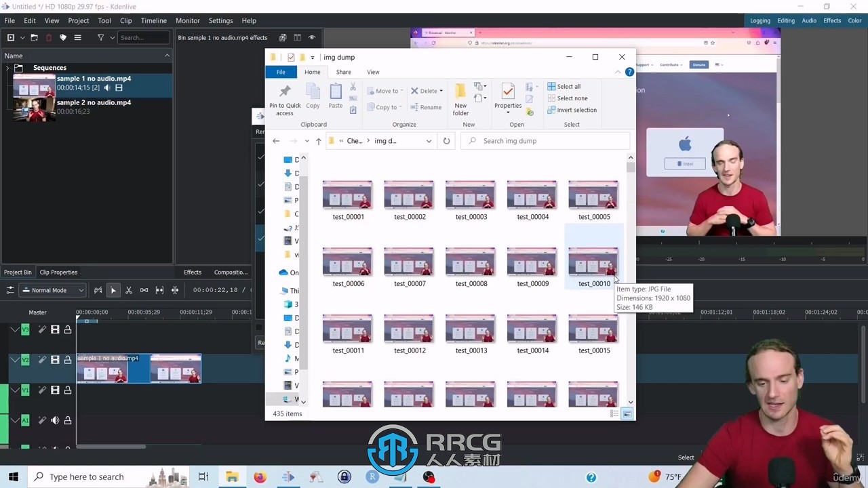
Task: Open Kdenlive Project menu
Action: pyautogui.click(x=78, y=21)
